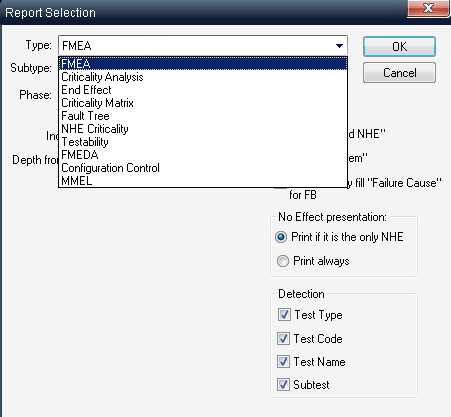Pick Testability in the Type dropdown
The height and width of the screenshot is (417, 451).
coord(203,142)
